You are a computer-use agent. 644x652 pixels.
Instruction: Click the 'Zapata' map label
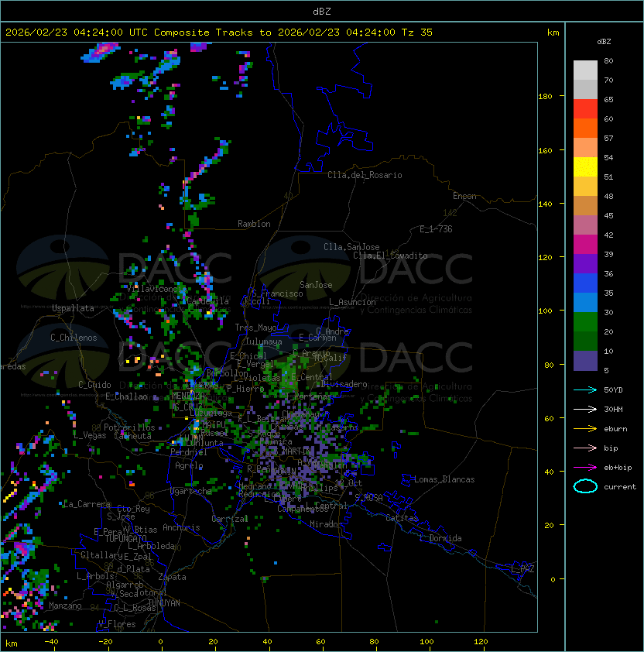point(172,577)
